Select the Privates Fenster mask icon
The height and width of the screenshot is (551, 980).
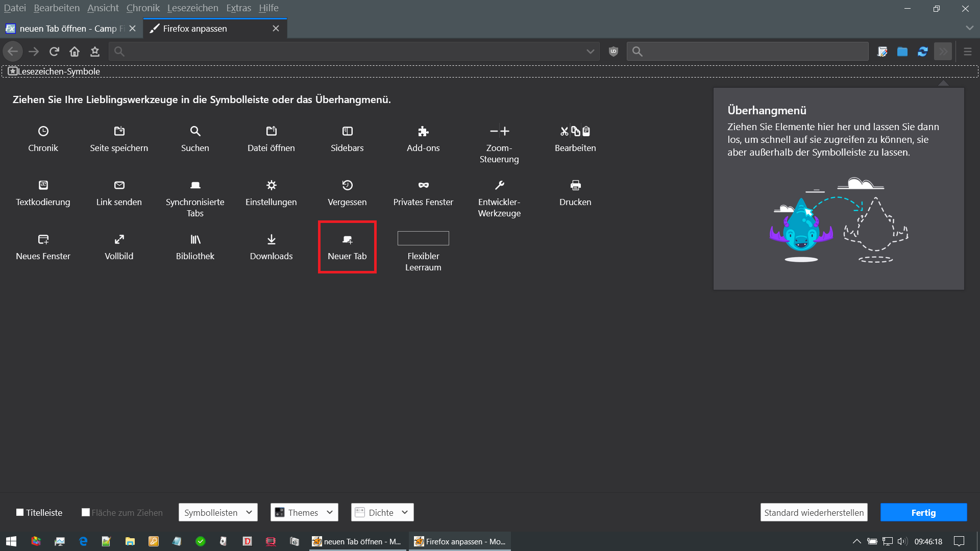(x=423, y=185)
